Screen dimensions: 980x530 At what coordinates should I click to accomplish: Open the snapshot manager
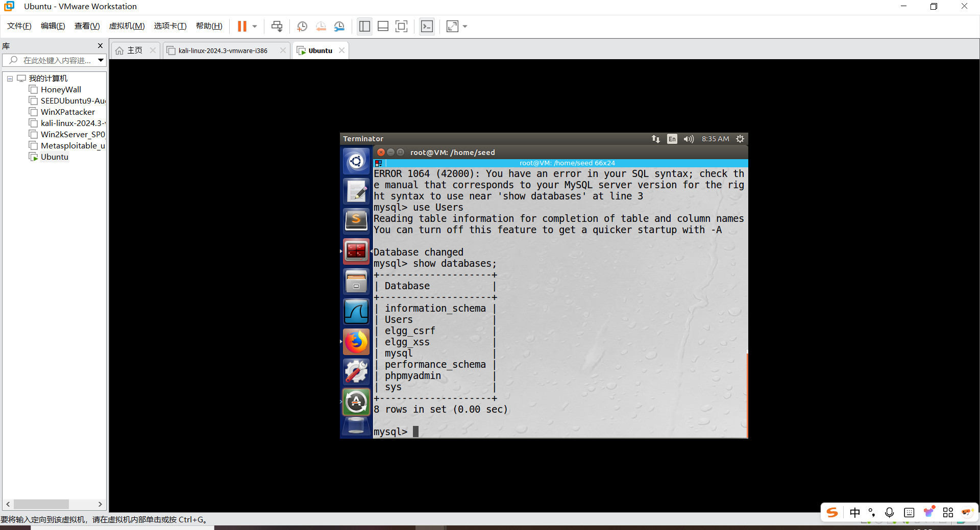[339, 26]
